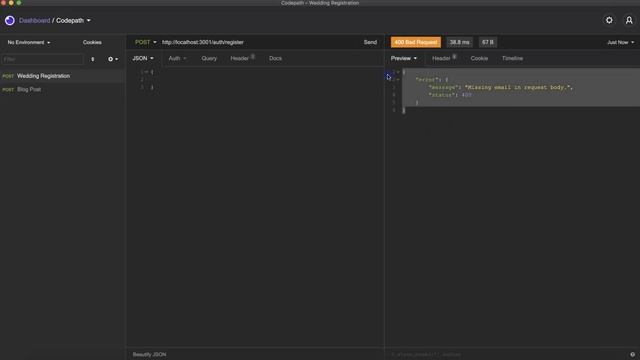Open the create request gear menu
The width and height of the screenshot is (640, 360).
113,59
